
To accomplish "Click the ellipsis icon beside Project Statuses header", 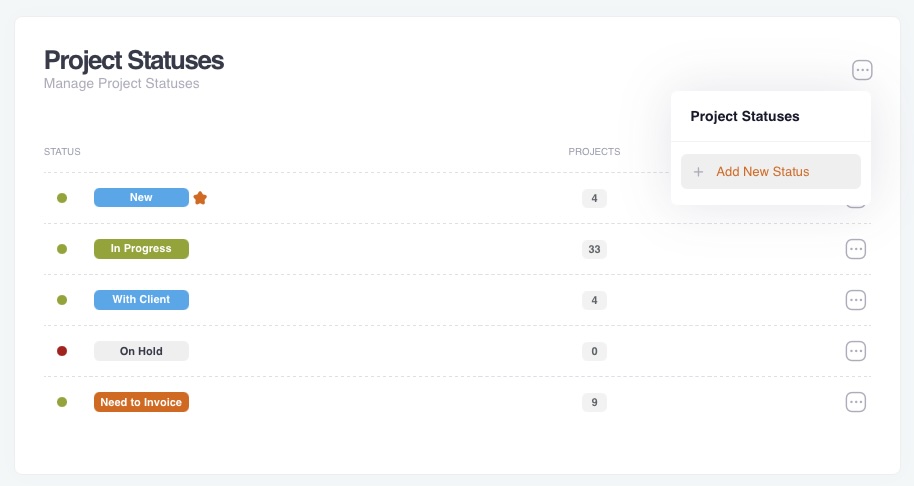I will click(862, 70).
